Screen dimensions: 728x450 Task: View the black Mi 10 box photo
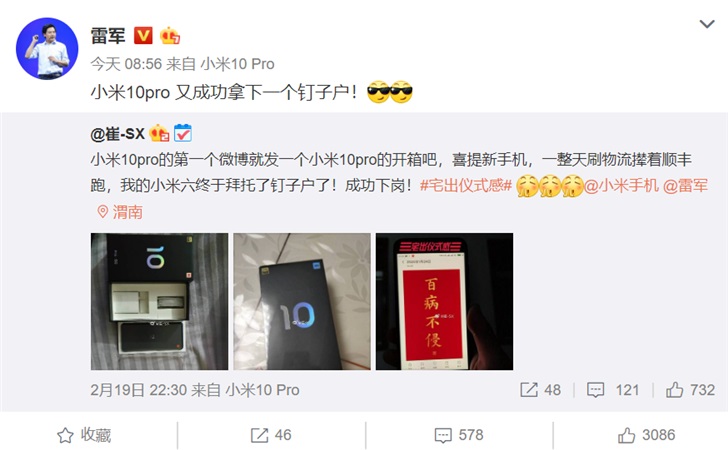302,301
